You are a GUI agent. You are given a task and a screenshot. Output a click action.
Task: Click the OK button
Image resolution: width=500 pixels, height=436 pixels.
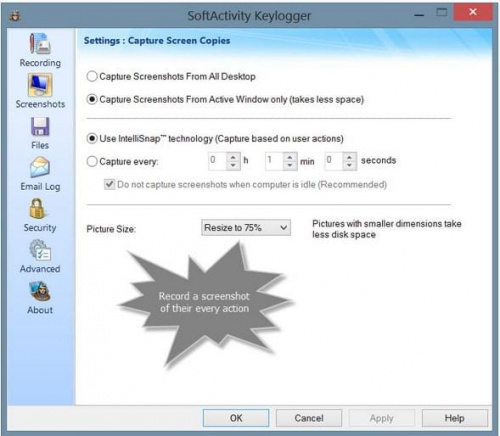click(236, 418)
